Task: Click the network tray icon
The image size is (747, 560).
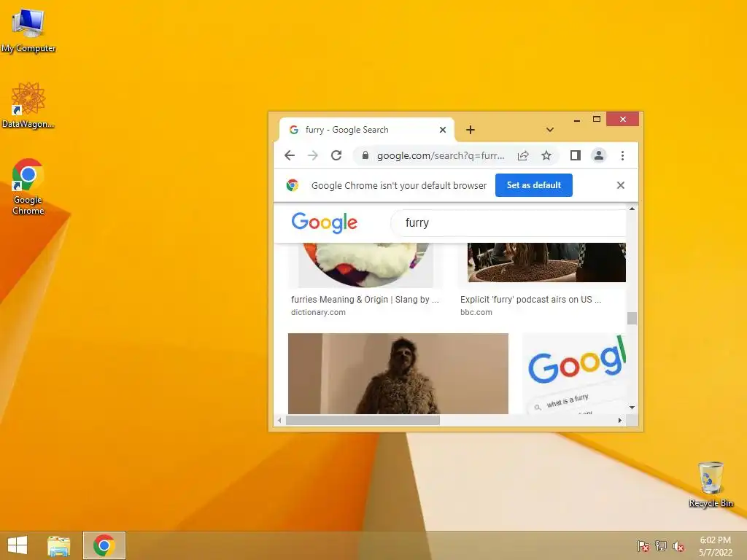Action: coord(661,546)
